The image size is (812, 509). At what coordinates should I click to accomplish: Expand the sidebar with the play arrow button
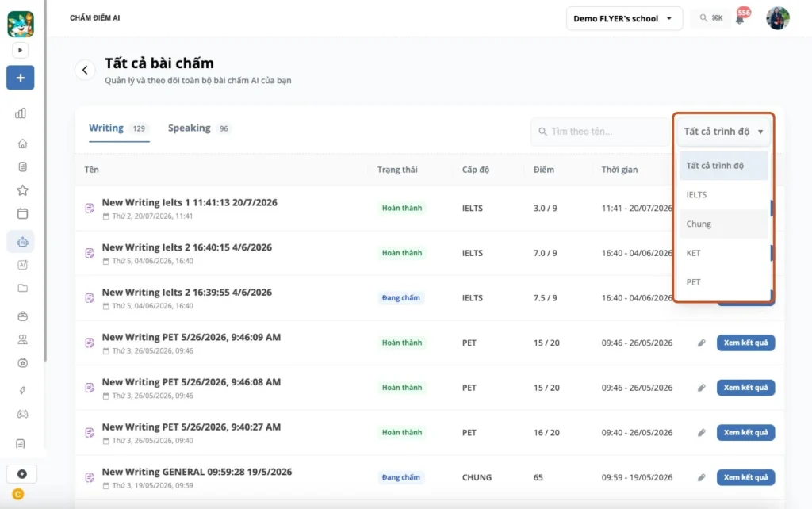pyautogui.click(x=20, y=50)
